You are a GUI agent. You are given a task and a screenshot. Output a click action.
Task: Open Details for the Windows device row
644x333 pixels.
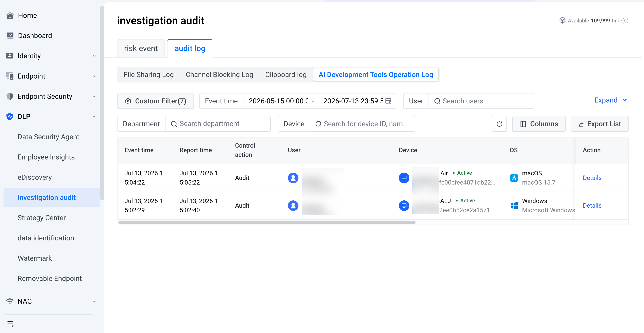point(592,206)
